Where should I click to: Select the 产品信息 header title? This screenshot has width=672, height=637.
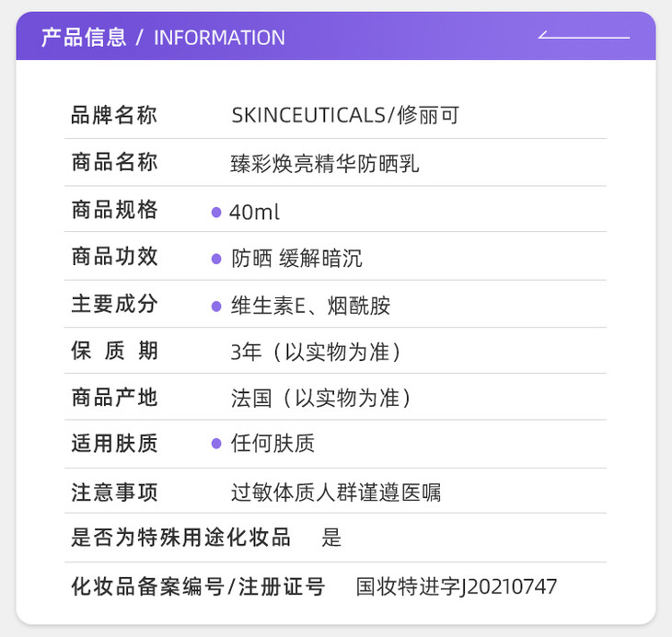[x=84, y=38]
